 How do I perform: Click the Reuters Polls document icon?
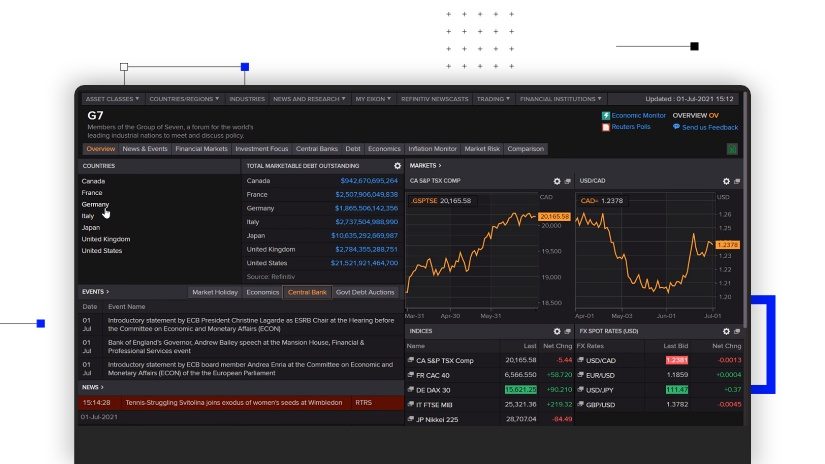606,127
